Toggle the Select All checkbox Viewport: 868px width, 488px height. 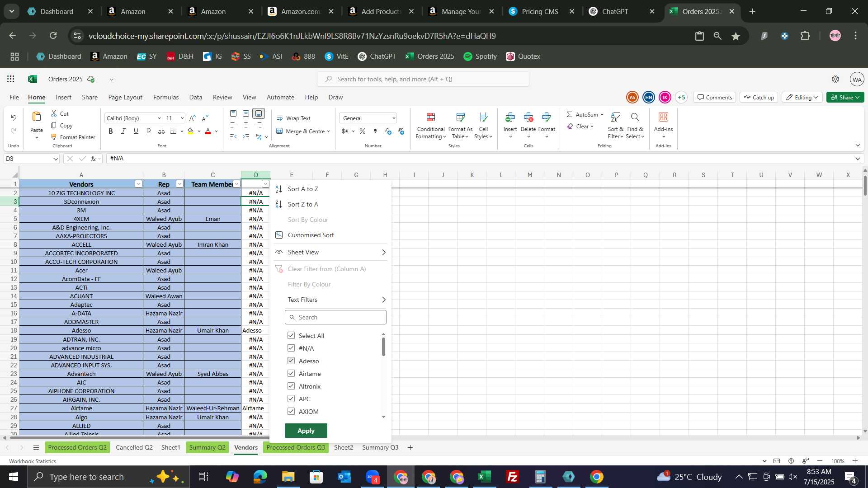pyautogui.click(x=291, y=335)
